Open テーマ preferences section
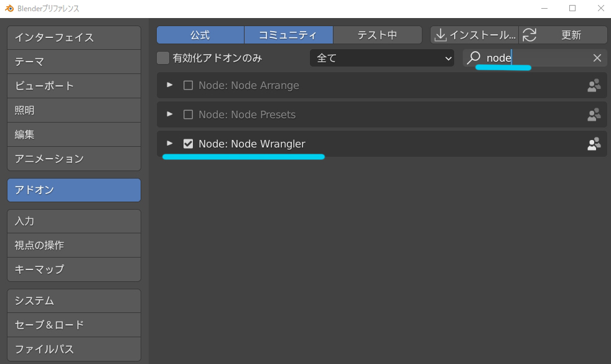 click(x=74, y=62)
